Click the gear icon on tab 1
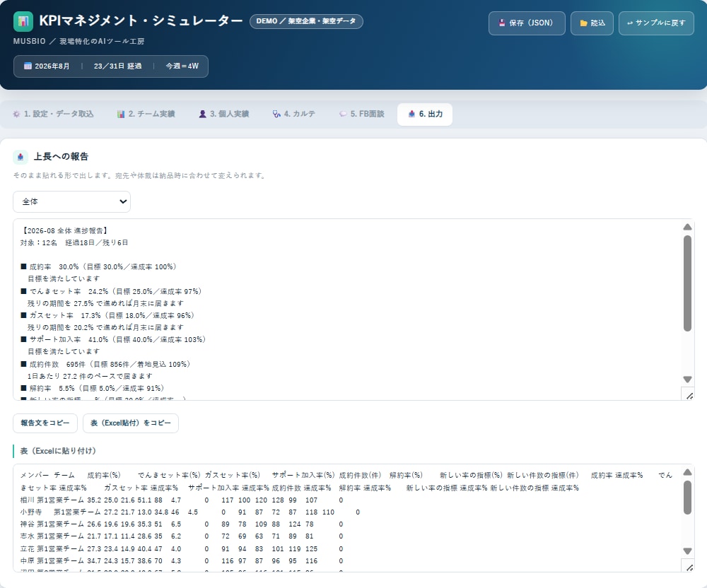The image size is (707, 588). [17, 114]
